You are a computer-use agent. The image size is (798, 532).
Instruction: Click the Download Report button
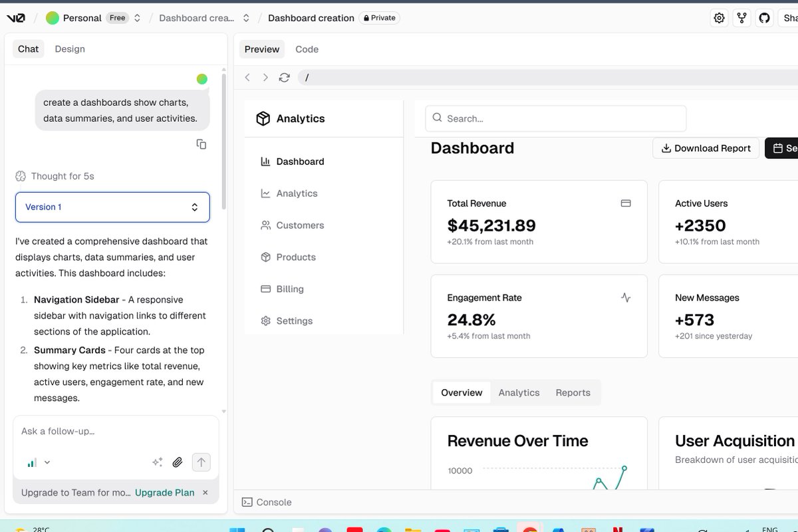tap(706, 148)
